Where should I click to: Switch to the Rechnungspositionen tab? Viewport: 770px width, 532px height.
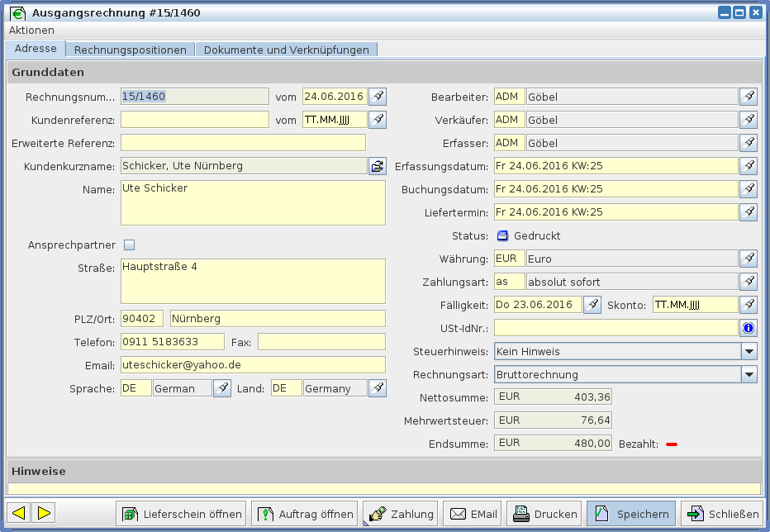(131, 50)
